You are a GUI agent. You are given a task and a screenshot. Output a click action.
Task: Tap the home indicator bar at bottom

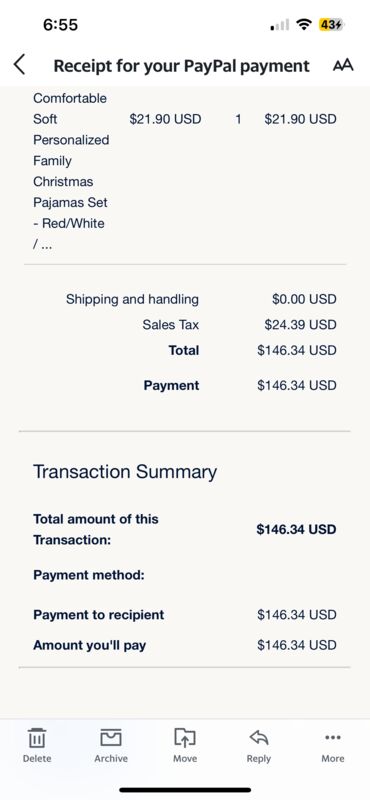click(x=185, y=790)
